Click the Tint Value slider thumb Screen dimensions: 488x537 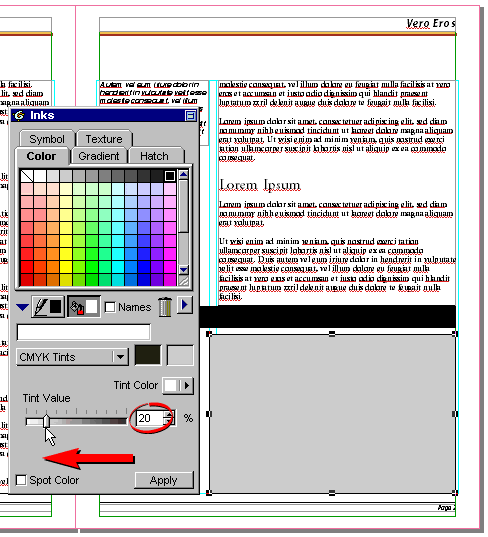click(47, 421)
